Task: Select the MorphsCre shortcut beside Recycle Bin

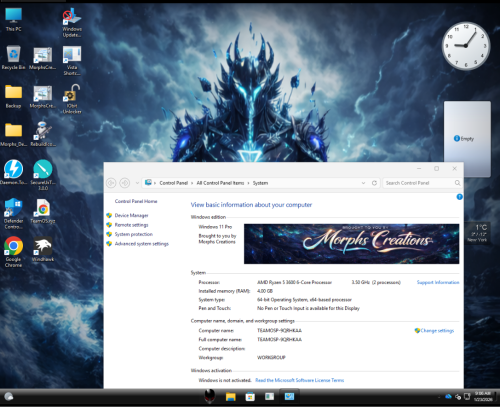Action: 43,58
